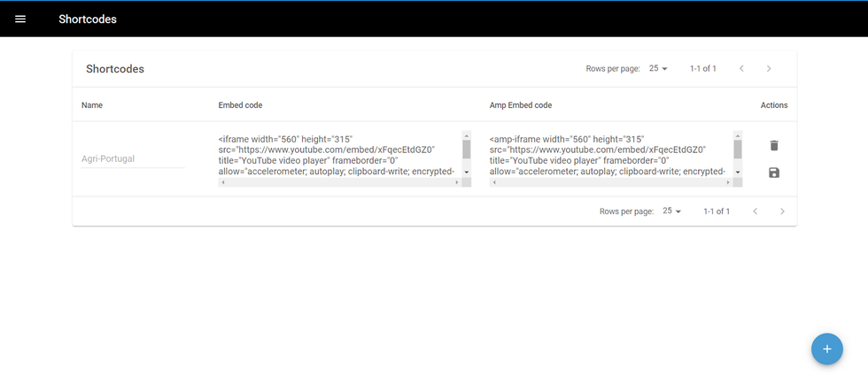
Task: Save the Agri-Portugal shortcode row
Action: point(774,173)
